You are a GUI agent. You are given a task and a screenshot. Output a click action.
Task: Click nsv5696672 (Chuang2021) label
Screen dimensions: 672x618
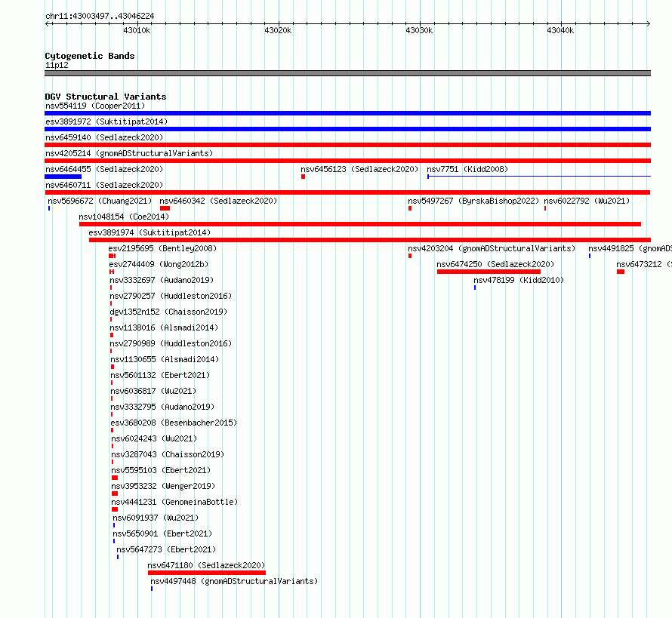tap(100, 201)
